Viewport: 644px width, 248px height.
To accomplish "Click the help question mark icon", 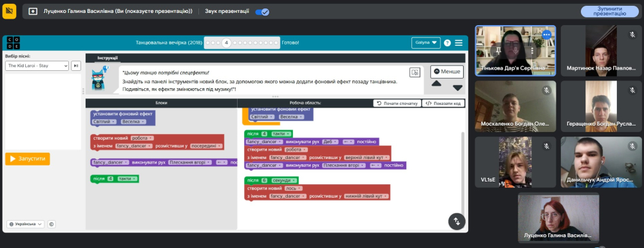I will point(448,43).
